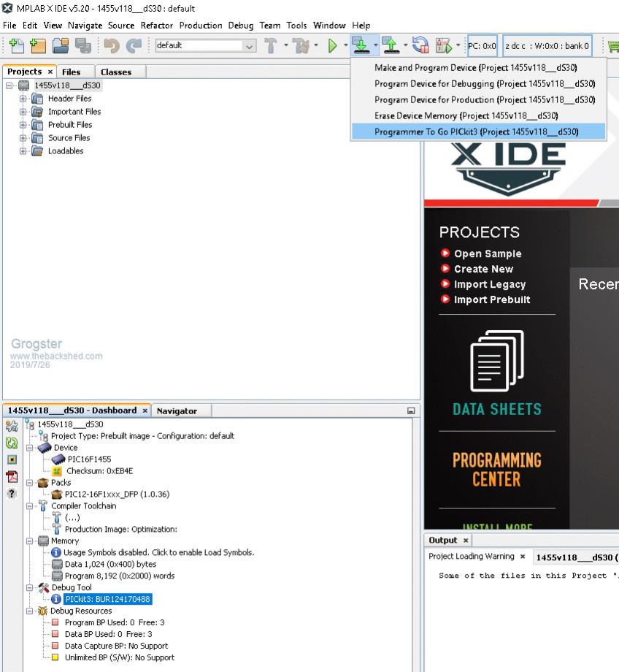This screenshot has height=672, width=619.
Task: Open the Production menu
Action: coord(201,26)
